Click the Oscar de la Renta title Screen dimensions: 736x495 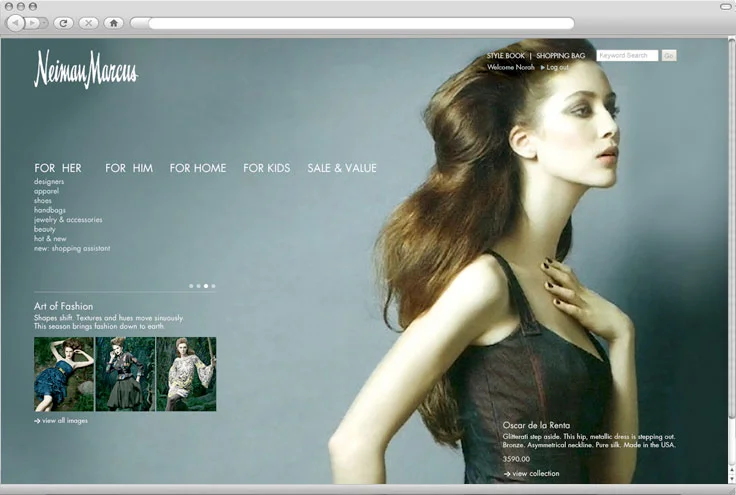tap(537, 426)
